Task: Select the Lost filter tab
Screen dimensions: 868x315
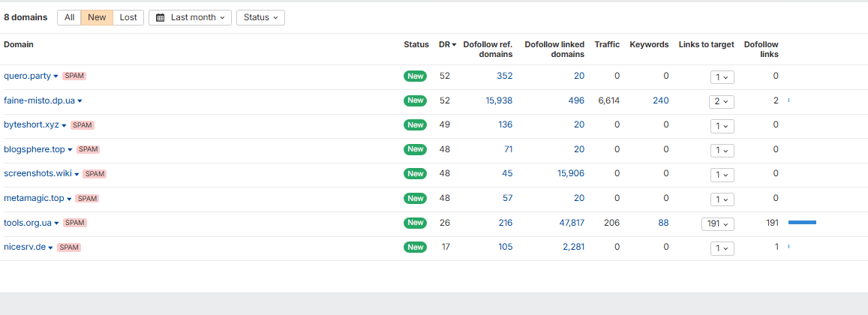Action: pos(128,17)
